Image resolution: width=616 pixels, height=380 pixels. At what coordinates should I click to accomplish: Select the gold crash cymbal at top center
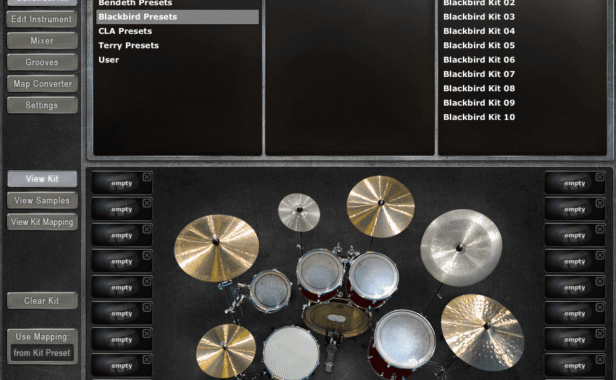380,206
